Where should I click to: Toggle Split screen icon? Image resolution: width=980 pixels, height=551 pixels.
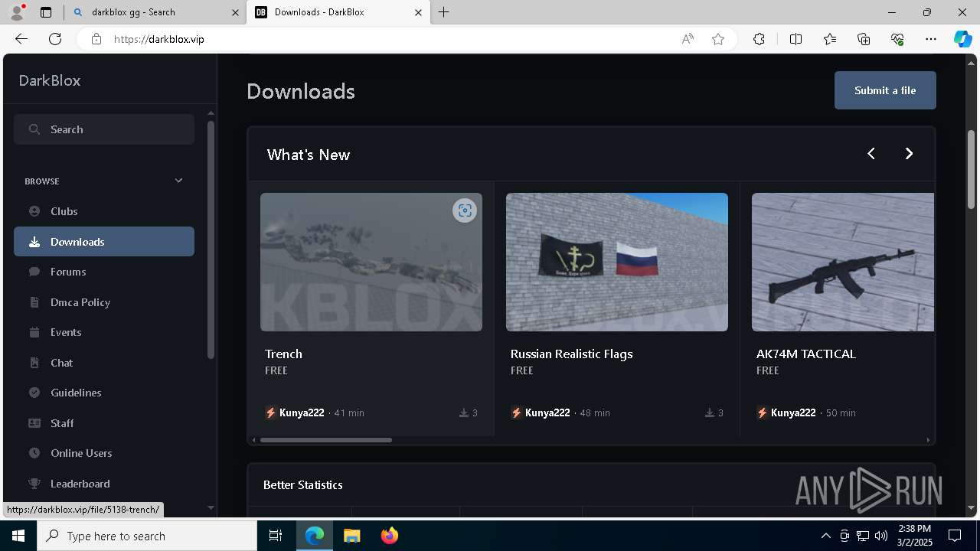(795, 39)
